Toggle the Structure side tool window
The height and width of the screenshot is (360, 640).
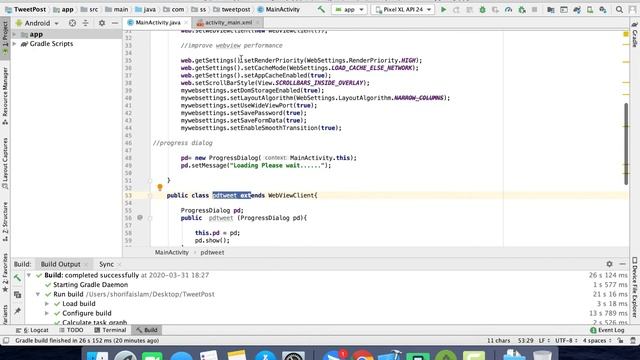[x=5, y=221]
